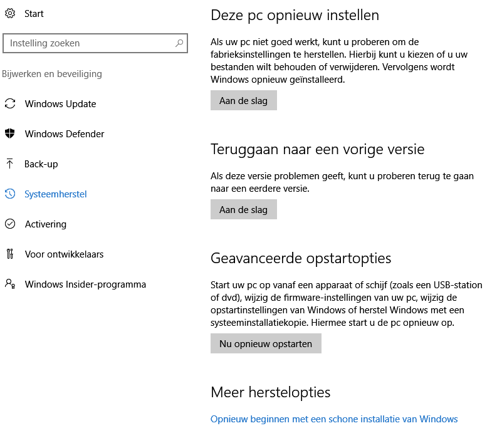This screenshot has height=448, width=497.
Task: Open the Windows Update section
Action: [60, 104]
